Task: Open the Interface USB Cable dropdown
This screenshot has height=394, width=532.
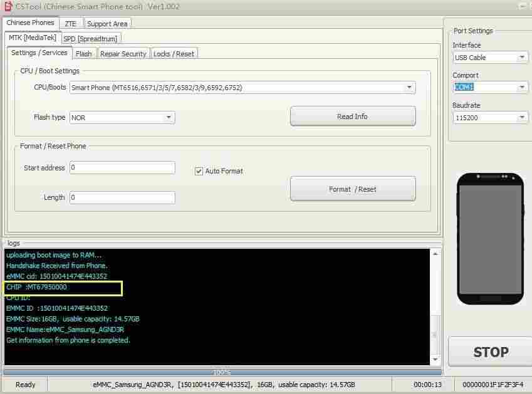Action: (490, 58)
